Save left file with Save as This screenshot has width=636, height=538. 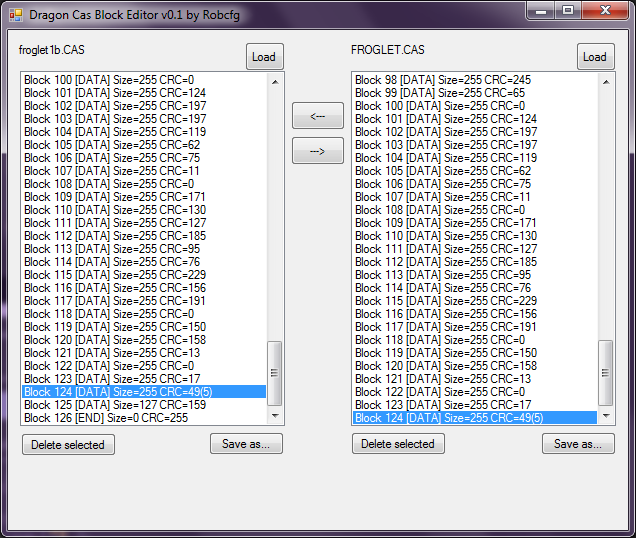tap(246, 444)
